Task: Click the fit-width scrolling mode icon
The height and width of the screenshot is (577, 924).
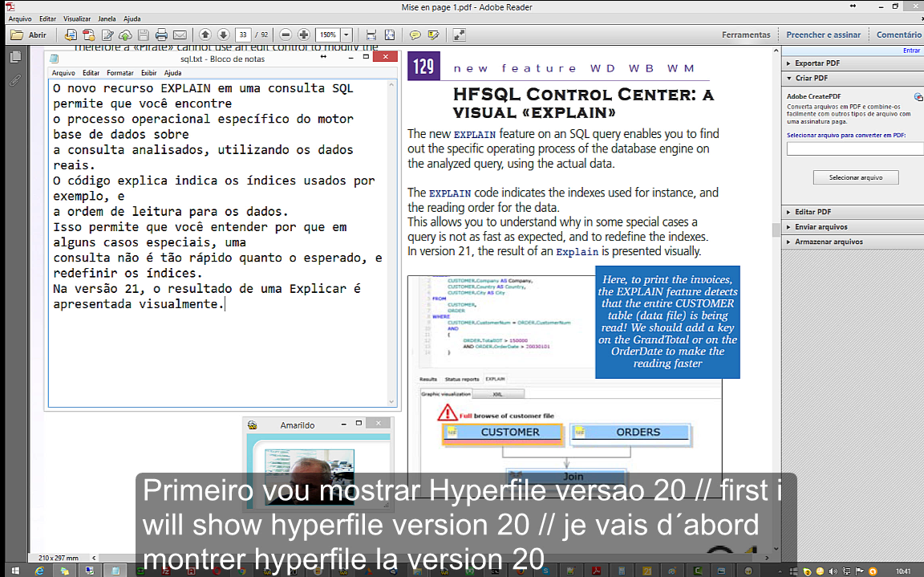Action: pyautogui.click(x=371, y=35)
